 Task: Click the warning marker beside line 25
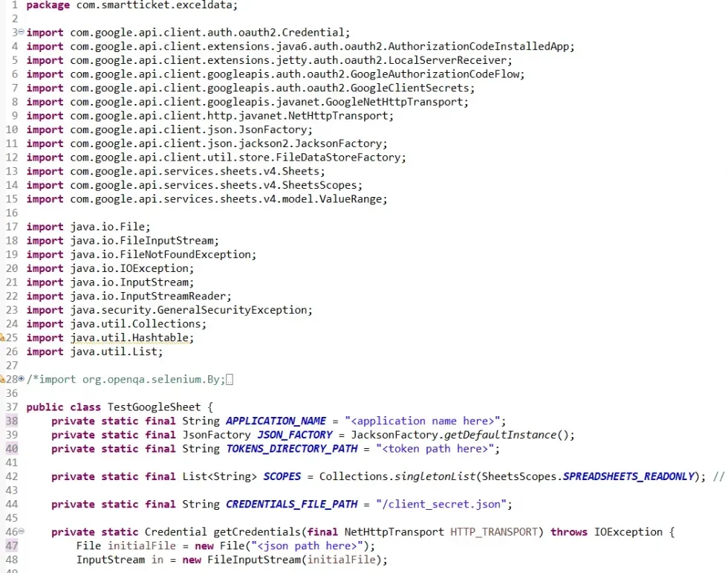(x=2, y=337)
